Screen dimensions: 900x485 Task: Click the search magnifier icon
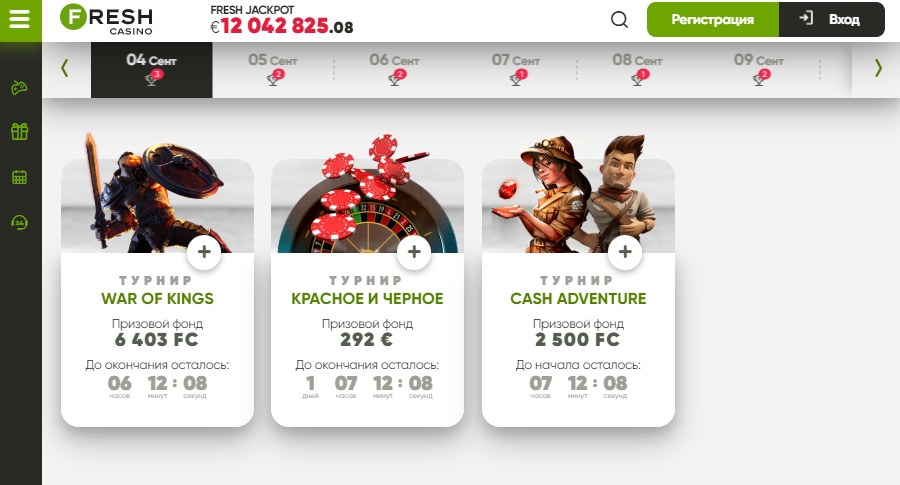point(619,20)
